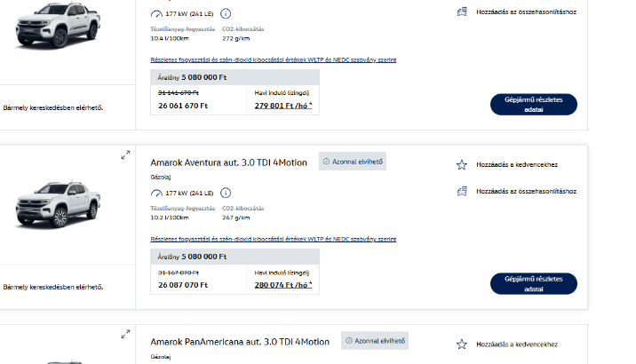Expand the Amarok Aventura image

(126, 154)
